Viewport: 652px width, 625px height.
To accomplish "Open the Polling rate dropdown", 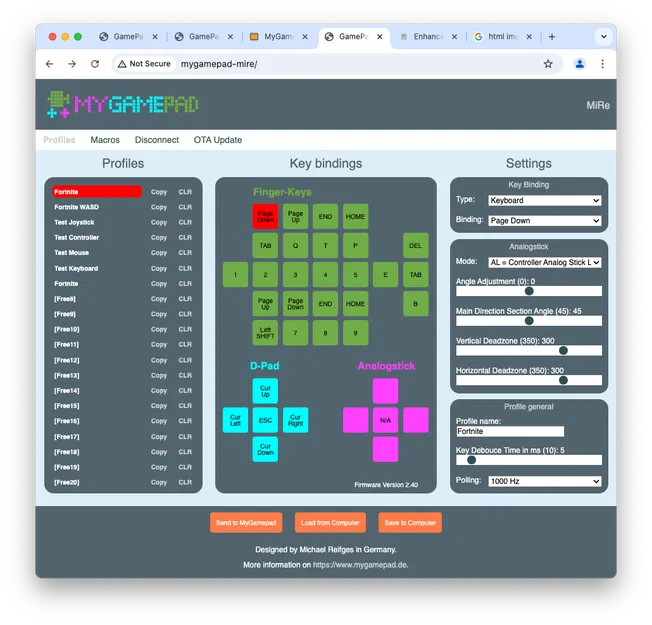I will pos(544,481).
